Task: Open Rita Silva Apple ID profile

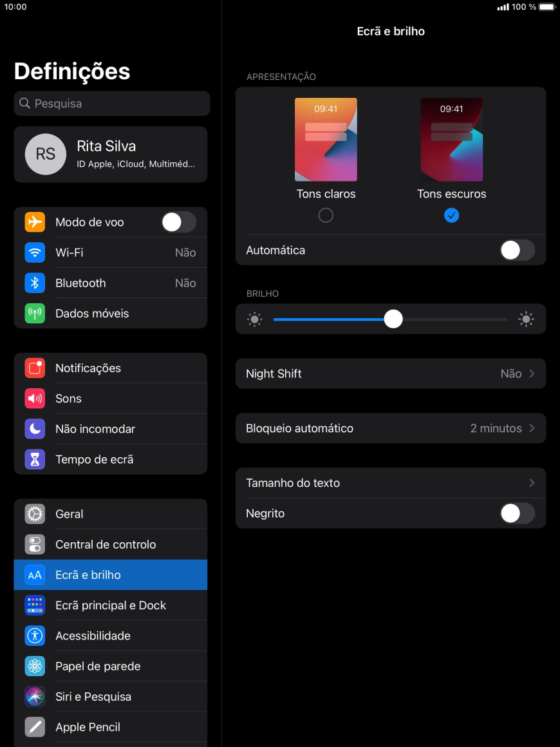Action: coord(111,155)
